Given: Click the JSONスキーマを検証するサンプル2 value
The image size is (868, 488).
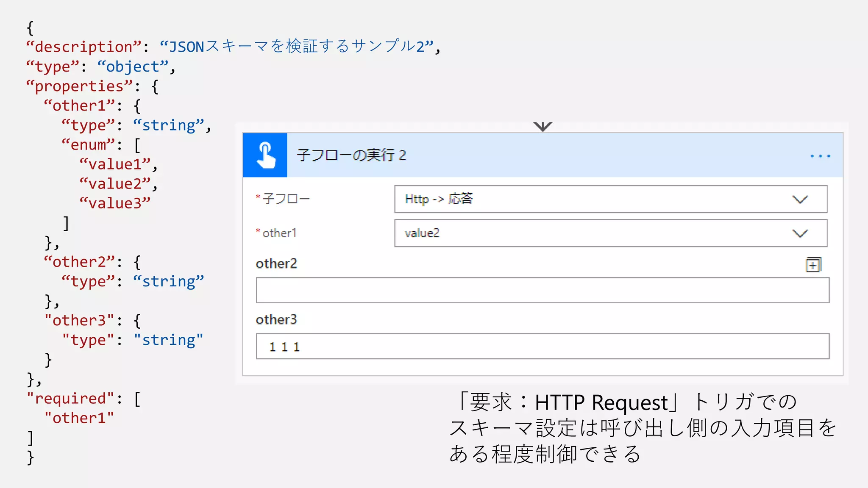Looking at the screenshot, I should (x=297, y=46).
